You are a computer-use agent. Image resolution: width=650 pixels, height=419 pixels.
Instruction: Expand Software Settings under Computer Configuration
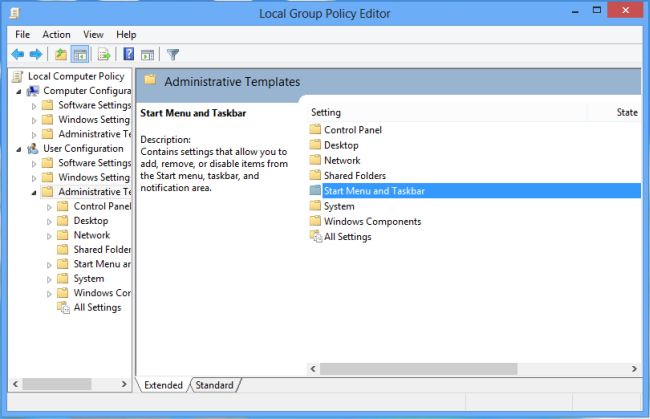click(x=34, y=106)
